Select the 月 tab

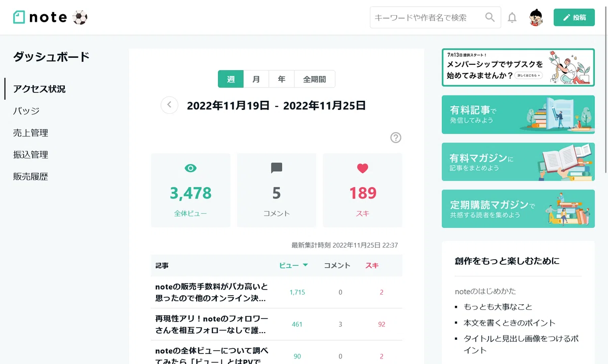point(256,79)
